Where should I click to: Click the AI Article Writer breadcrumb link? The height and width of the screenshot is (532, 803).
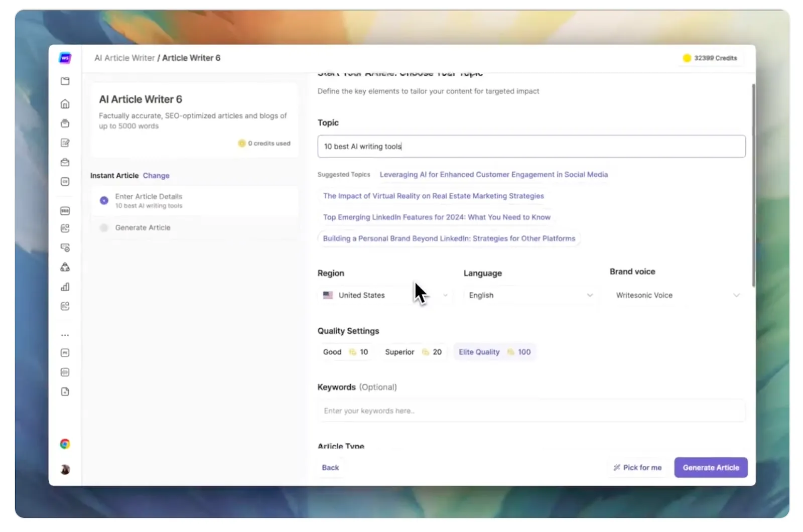pos(124,58)
